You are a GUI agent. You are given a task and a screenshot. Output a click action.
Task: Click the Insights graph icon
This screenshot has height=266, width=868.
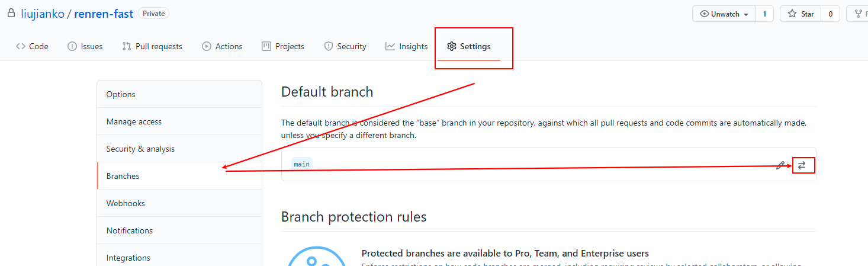click(390, 46)
